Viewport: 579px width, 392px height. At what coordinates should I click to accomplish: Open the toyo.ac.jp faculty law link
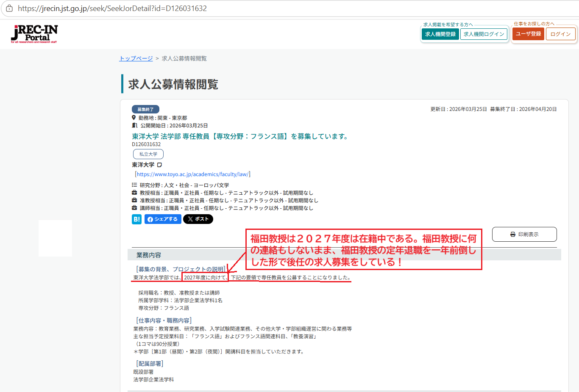[192, 174]
